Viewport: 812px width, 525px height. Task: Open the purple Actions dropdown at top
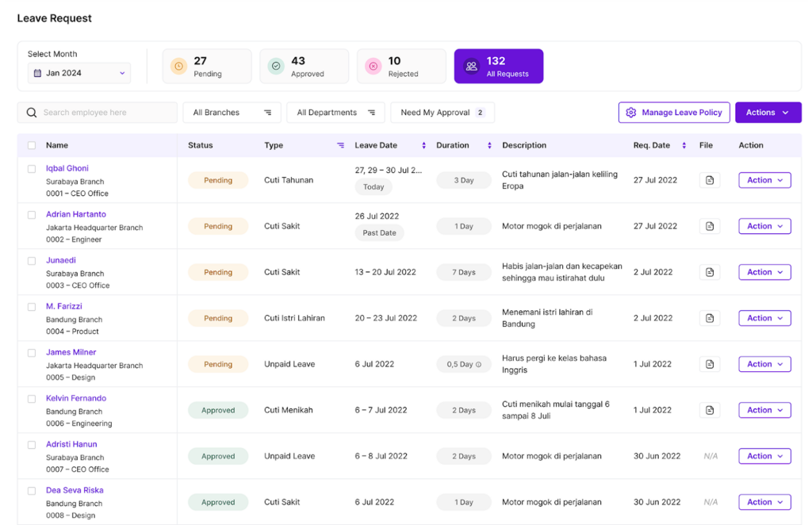click(x=768, y=113)
